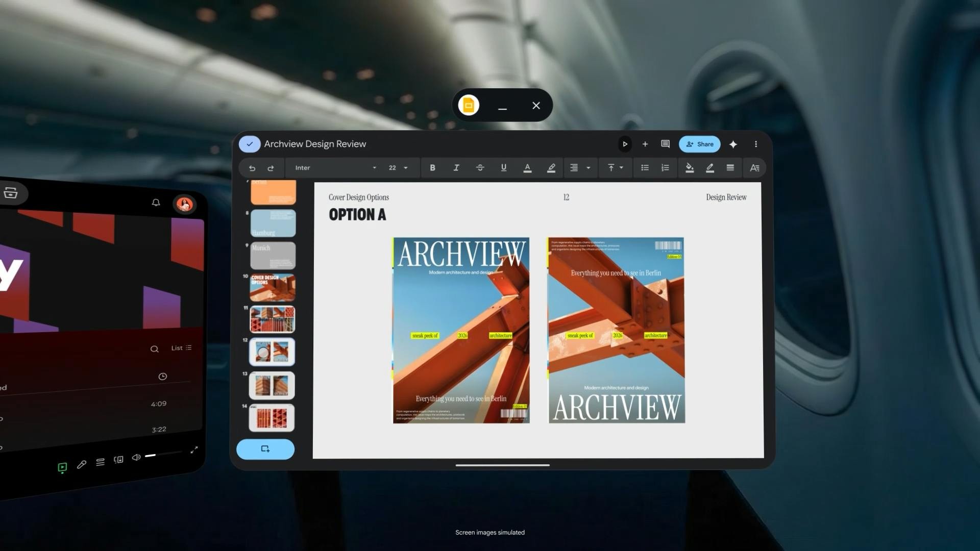The image size is (980, 551).
Task: Switch to List view in music app
Action: point(181,348)
